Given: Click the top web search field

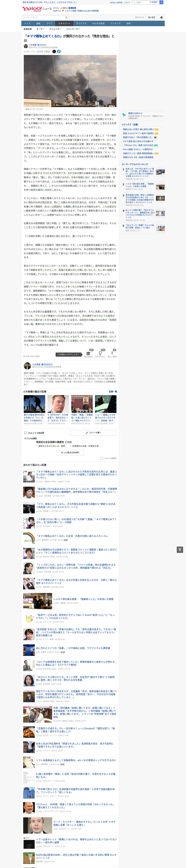Looking at the screenshot, I should pyautogui.click(x=140, y=2).
